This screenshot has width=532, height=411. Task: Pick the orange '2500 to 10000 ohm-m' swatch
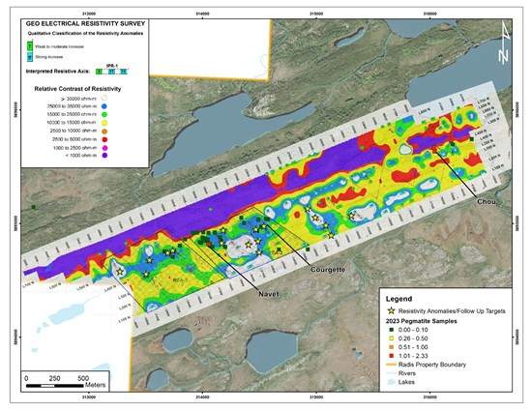tap(104, 131)
